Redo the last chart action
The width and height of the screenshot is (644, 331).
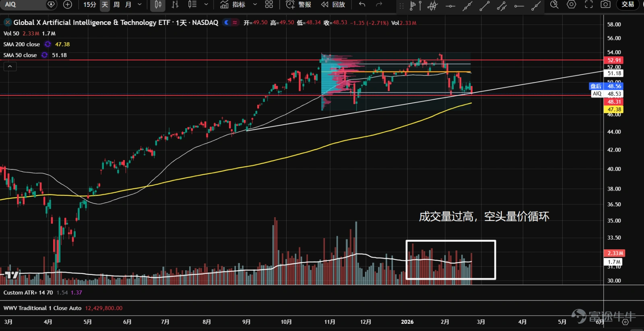click(x=379, y=4)
